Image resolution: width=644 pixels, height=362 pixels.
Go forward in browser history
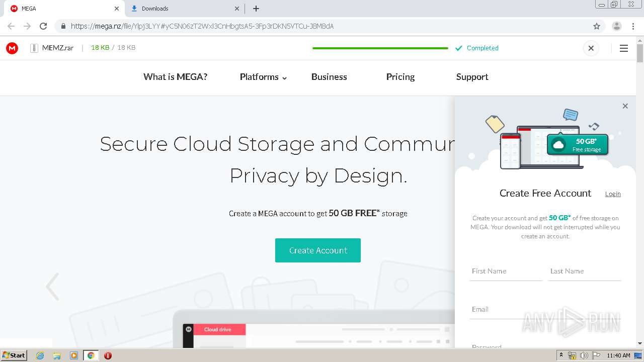27,26
